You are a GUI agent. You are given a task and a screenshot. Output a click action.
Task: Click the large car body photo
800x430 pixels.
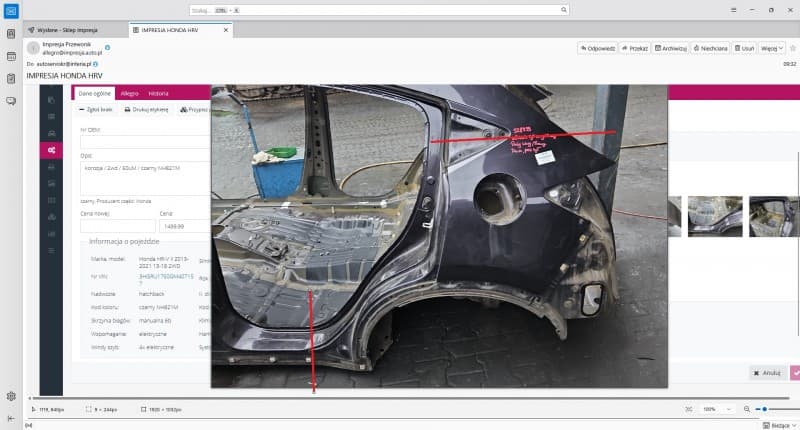click(x=439, y=236)
